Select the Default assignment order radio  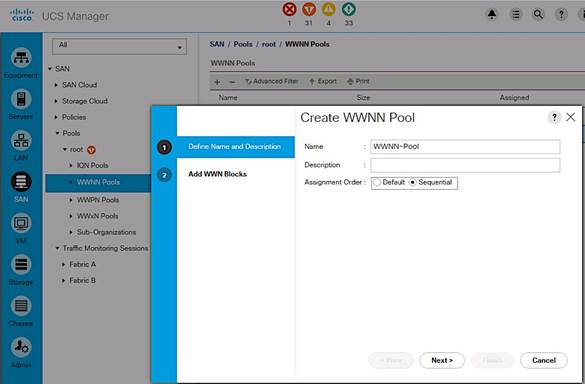[x=377, y=182]
